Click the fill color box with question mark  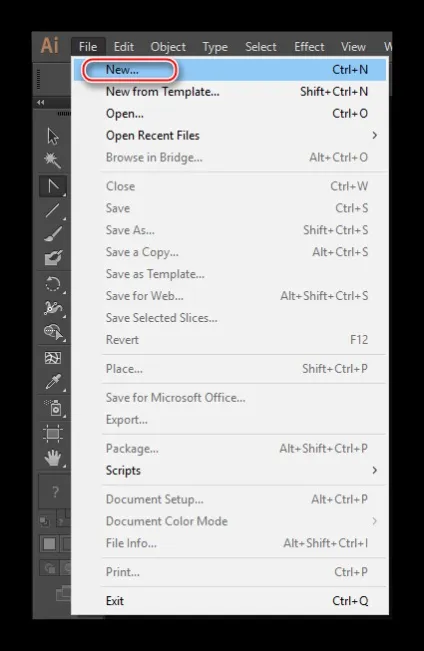(55, 492)
